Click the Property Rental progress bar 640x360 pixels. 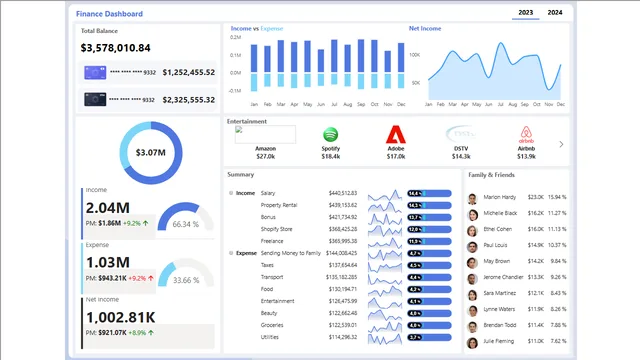coord(429,205)
